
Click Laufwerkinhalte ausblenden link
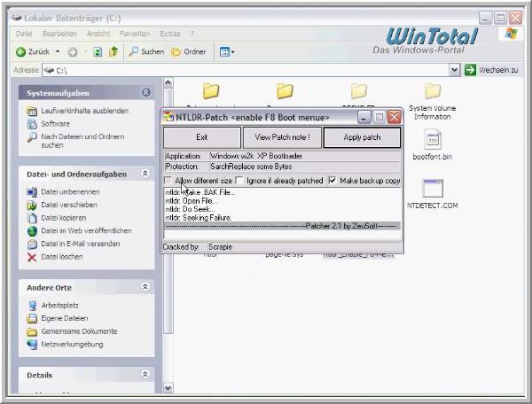[x=84, y=111]
